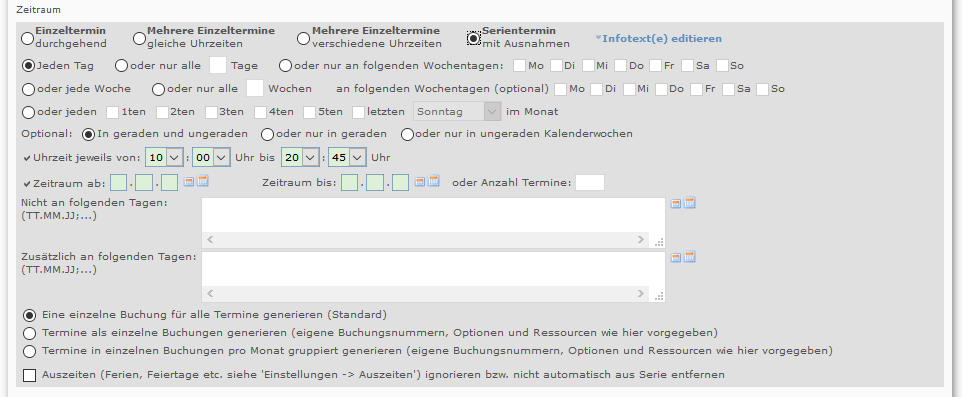Check 'Do' in the weekly optional row
Screen dimensions: 962x397
click(661, 90)
